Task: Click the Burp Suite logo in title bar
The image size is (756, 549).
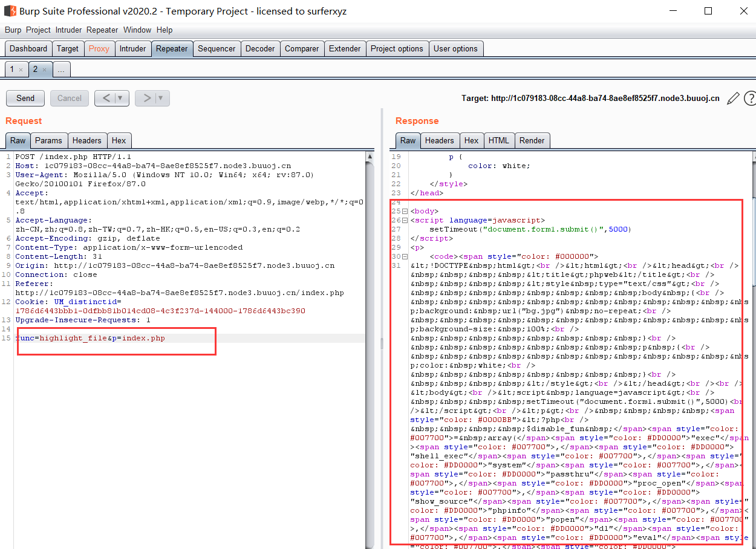Action: coord(10,11)
